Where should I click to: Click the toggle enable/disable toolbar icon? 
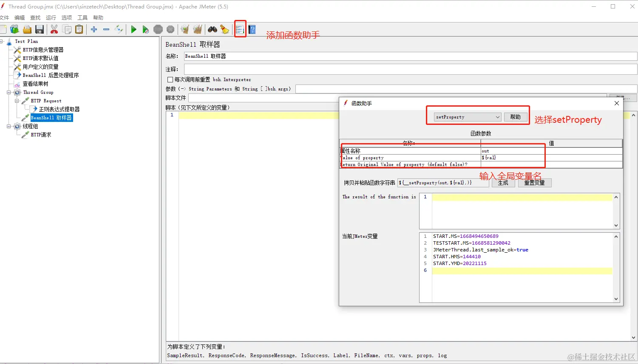[119, 29]
